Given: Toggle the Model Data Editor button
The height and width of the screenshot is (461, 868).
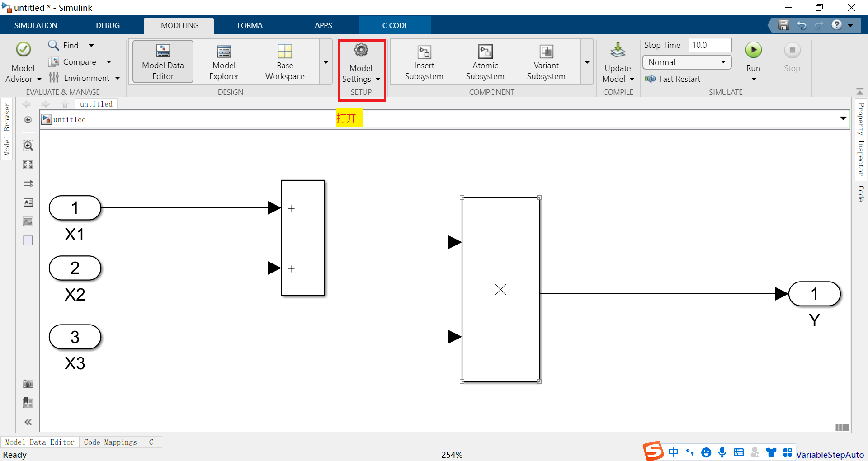Looking at the screenshot, I should coord(163,62).
